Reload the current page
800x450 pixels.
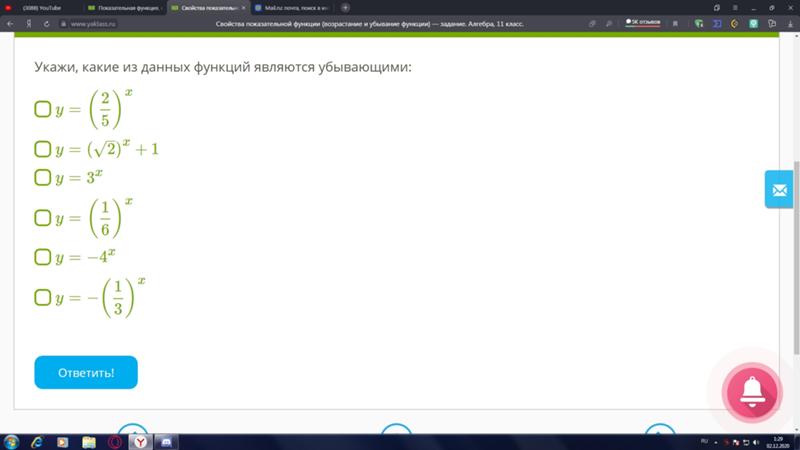coord(46,24)
